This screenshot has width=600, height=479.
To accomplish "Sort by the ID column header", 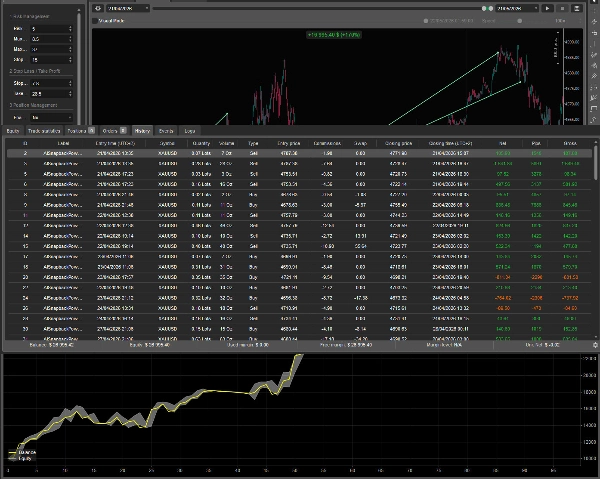I will click(25, 143).
